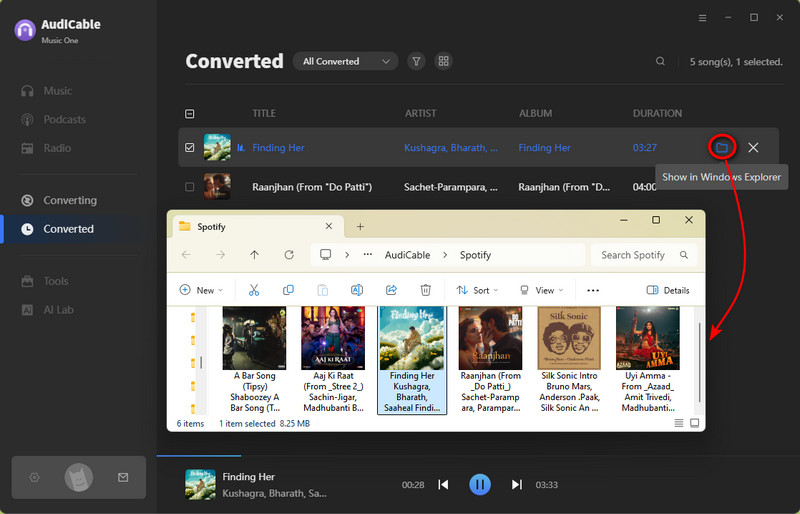This screenshot has height=514, width=800.
Task: Select the Raanjhan file in Explorer
Action: pos(490,360)
